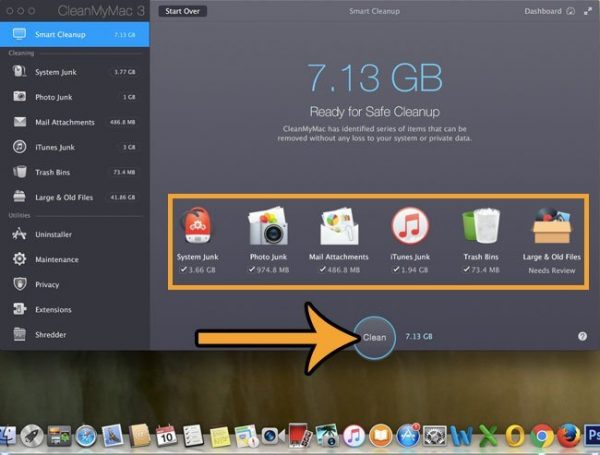The width and height of the screenshot is (600, 455).
Task: Click the Maintenance gear icon
Action: pyautogui.click(x=20, y=259)
